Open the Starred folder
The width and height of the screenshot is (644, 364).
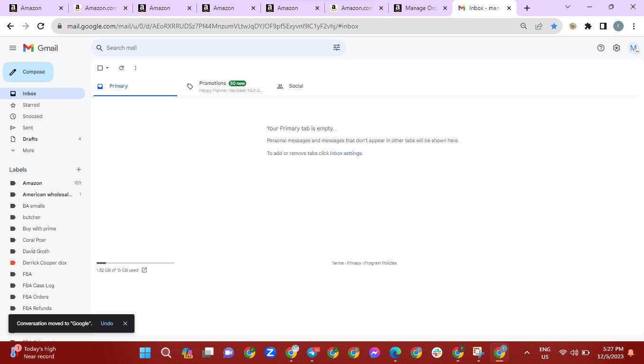pos(43,105)
